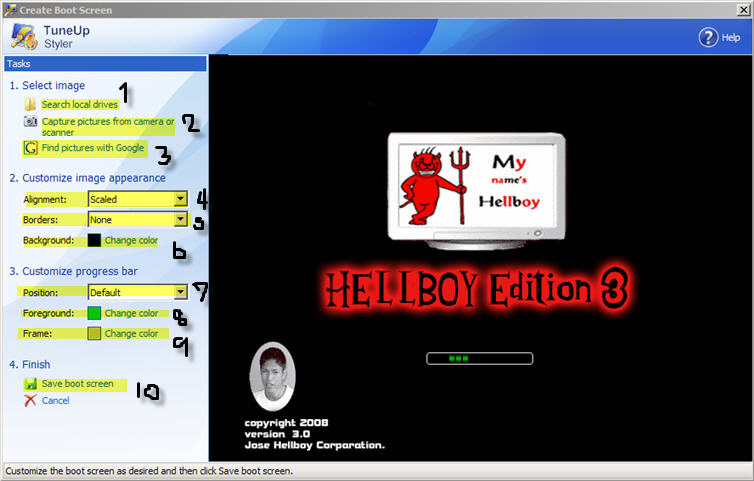Click the camera icon for capturing pictures
Viewport: 754px width, 481px height.
(x=30, y=121)
